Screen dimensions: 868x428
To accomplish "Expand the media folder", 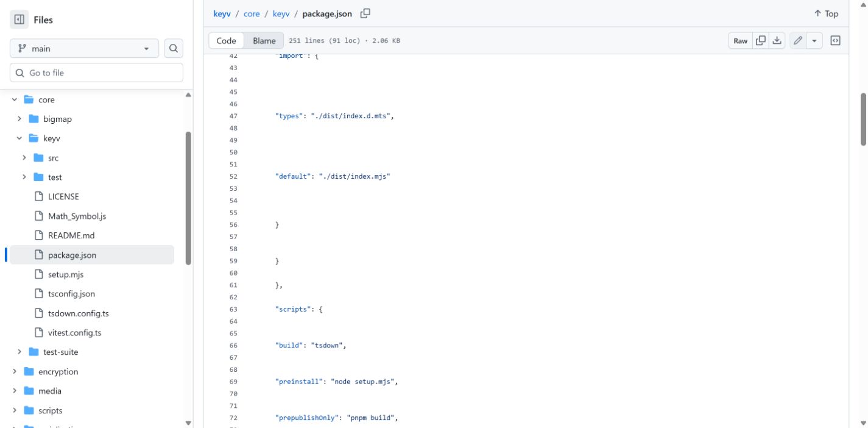I will pos(15,391).
